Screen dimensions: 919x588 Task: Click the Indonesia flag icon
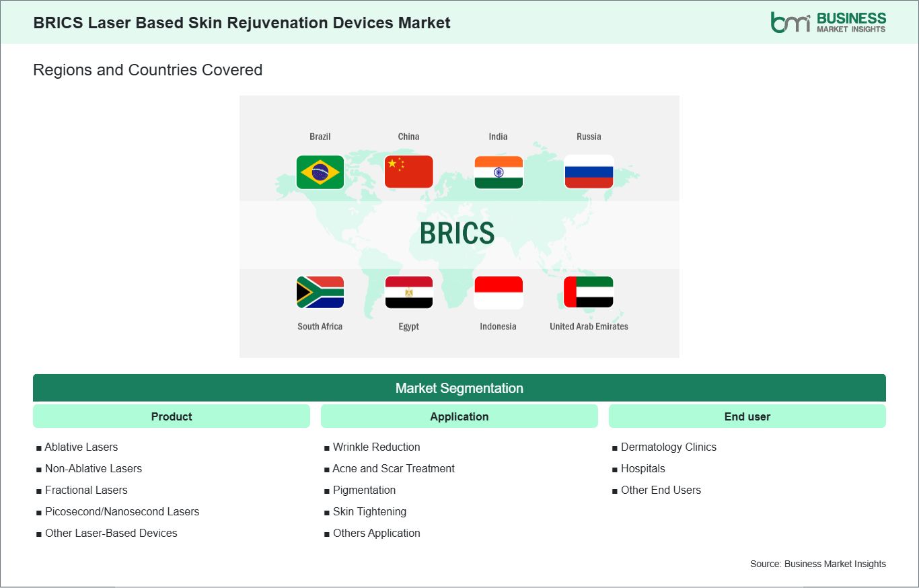pyautogui.click(x=499, y=293)
